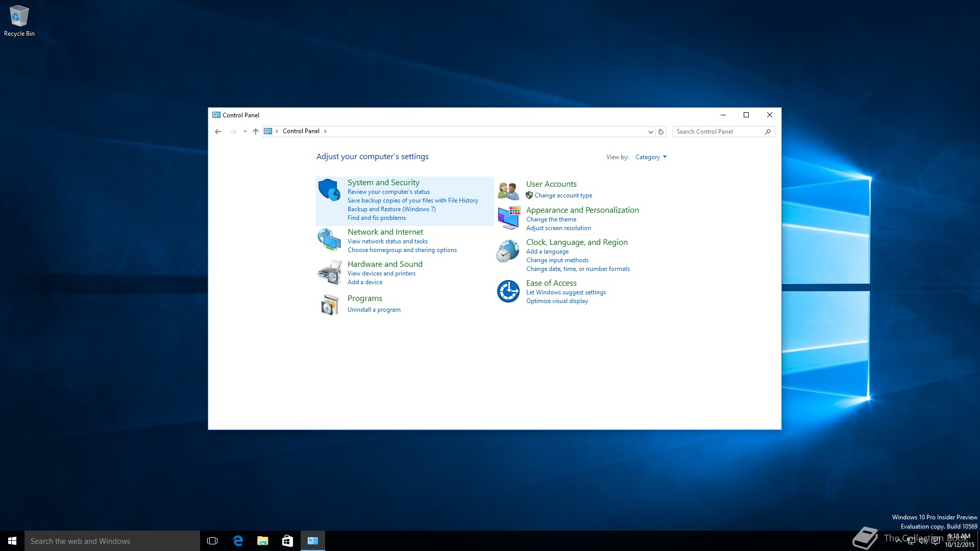Click Change input methods link
The height and width of the screenshot is (551, 980).
click(x=557, y=260)
